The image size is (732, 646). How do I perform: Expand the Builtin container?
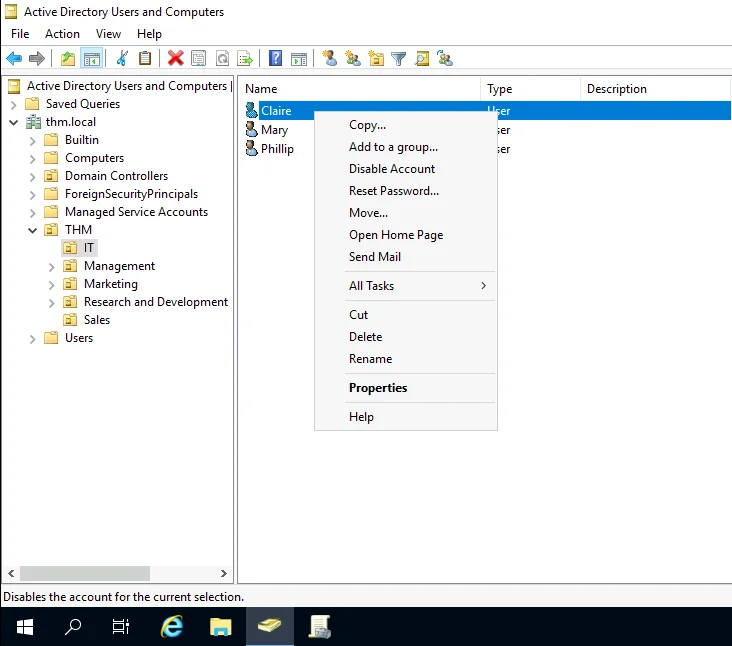(x=33, y=141)
